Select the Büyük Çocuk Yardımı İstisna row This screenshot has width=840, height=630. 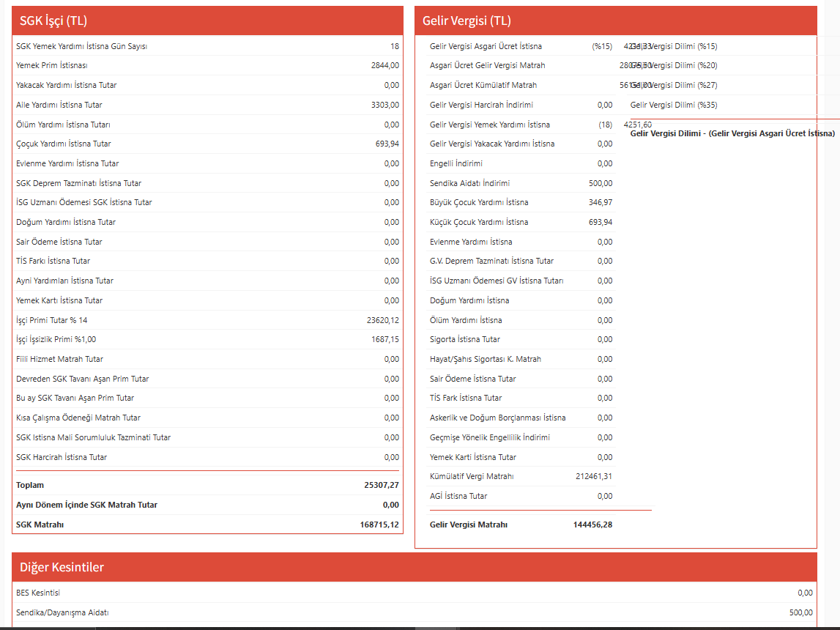coord(521,202)
